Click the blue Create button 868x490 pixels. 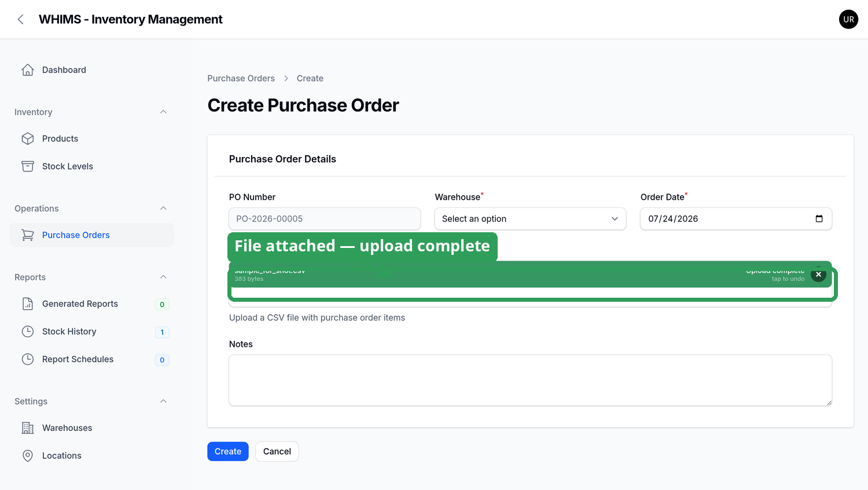(x=228, y=452)
